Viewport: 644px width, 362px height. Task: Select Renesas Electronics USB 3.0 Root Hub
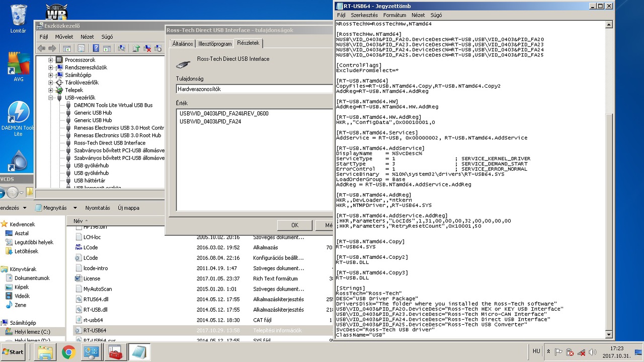coord(118,135)
